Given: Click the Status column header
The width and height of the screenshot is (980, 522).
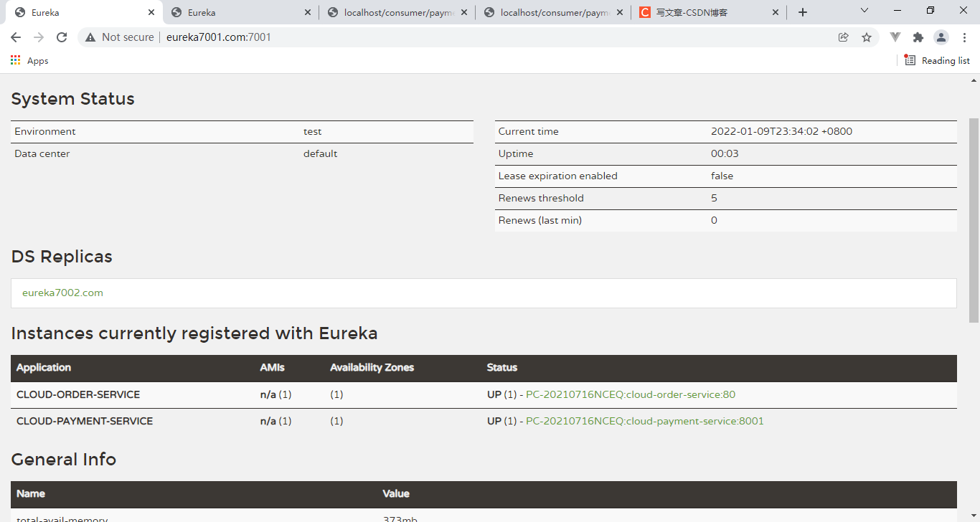Looking at the screenshot, I should (502, 367).
